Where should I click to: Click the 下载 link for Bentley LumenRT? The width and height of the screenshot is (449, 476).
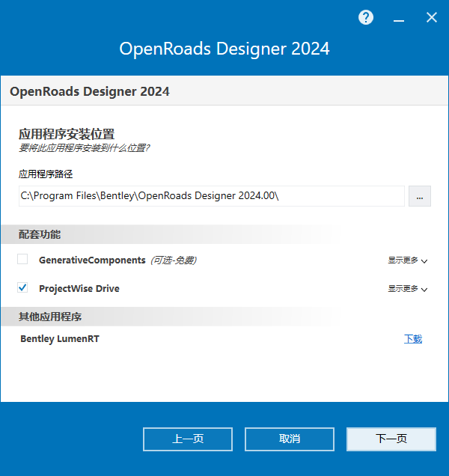tap(413, 339)
